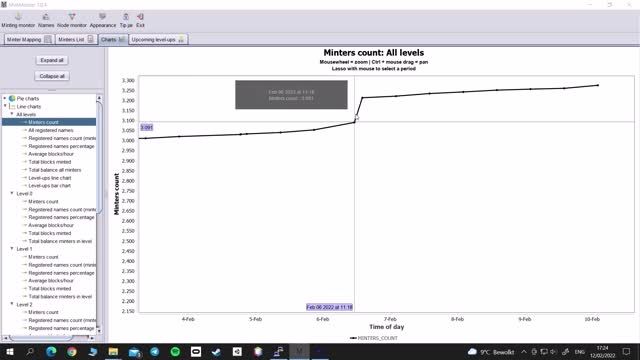This screenshot has width=640, height=360.
Task: Launch Chrome from the taskbar
Action: point(72,351)
